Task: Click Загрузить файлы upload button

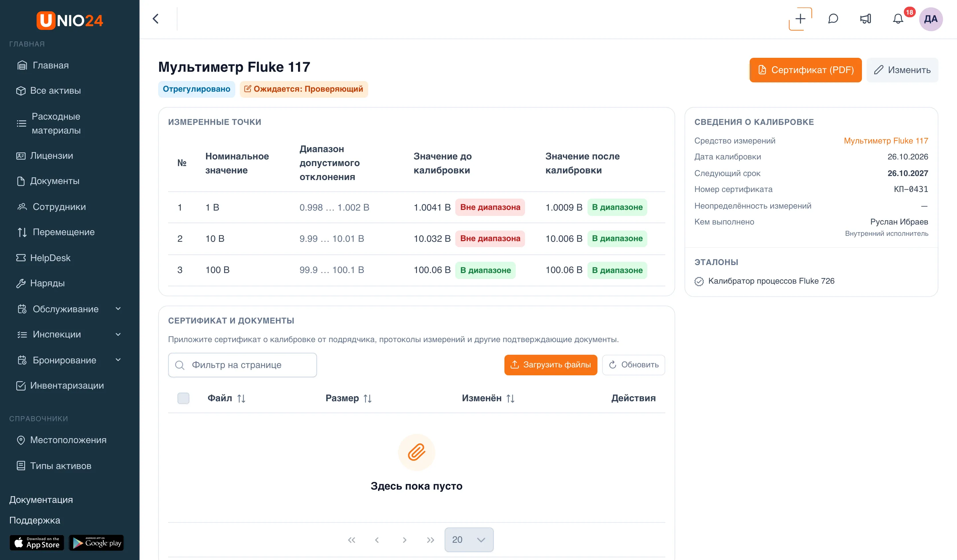Action: pos(551,364)
